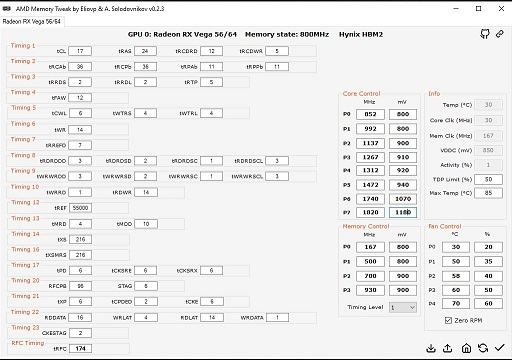
Task: Click Fan Control P4 percent field
Action: point(488,303)
